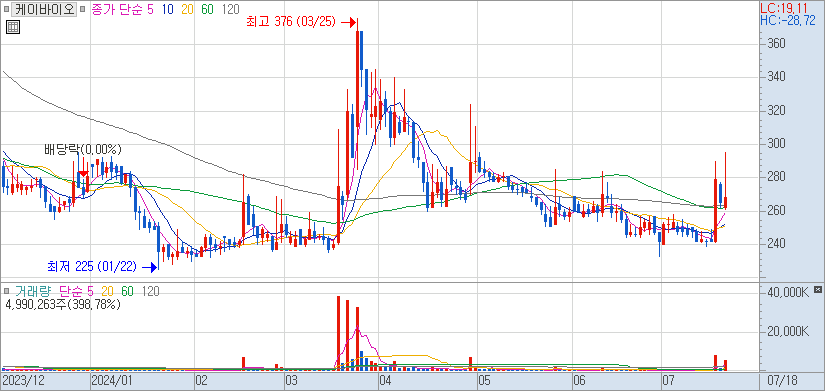This screenshot has height=391, width=825.
Task: Toggle the small square right of 케이바이오
Action: pyautogui.click(x=82, y=9)
